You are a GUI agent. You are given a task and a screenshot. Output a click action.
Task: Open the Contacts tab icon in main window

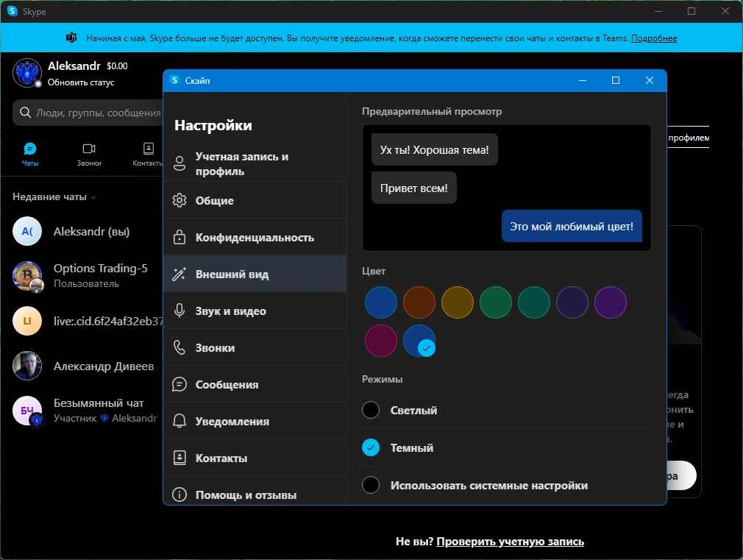tap(149, 149)
